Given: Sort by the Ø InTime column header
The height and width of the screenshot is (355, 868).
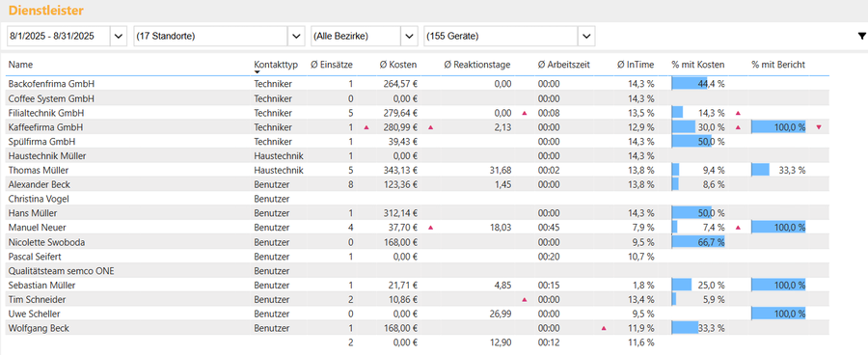Looking at the screenshot, I should pos(636,65).
